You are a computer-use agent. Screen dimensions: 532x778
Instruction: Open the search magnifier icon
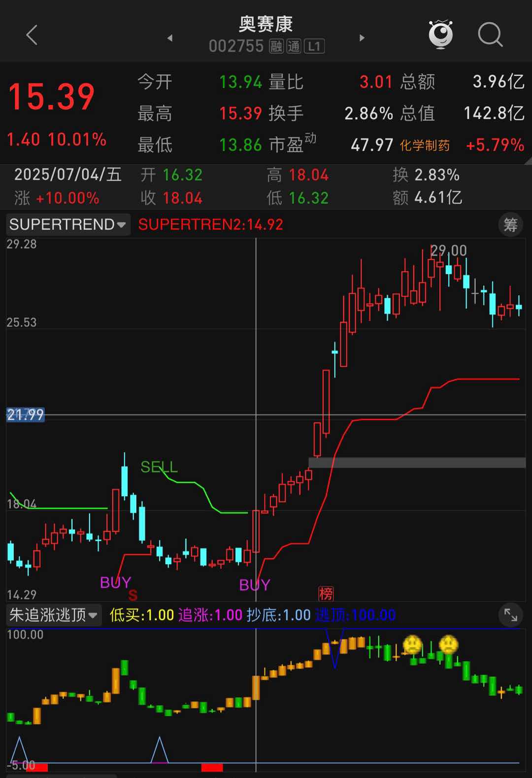click(490, 35)
